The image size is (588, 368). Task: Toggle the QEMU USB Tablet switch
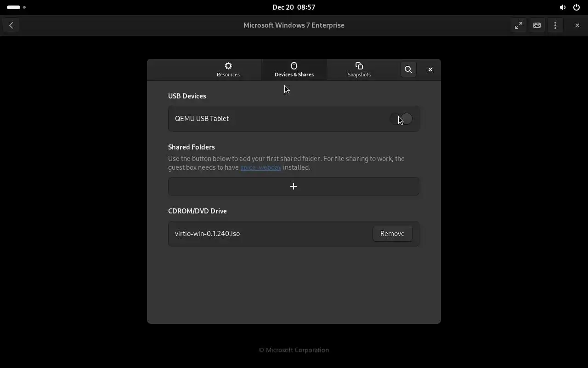tap(401, 119)
